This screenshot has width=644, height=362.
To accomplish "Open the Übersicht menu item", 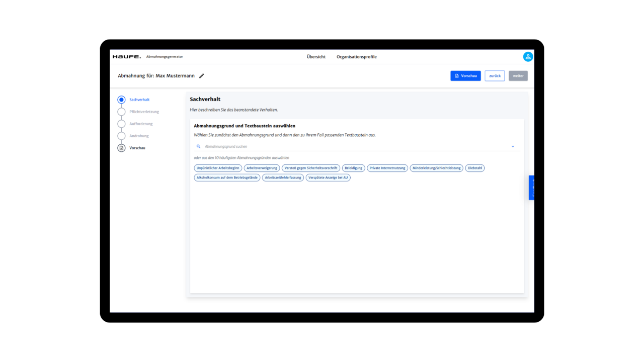I will click(x=316, y=57).
